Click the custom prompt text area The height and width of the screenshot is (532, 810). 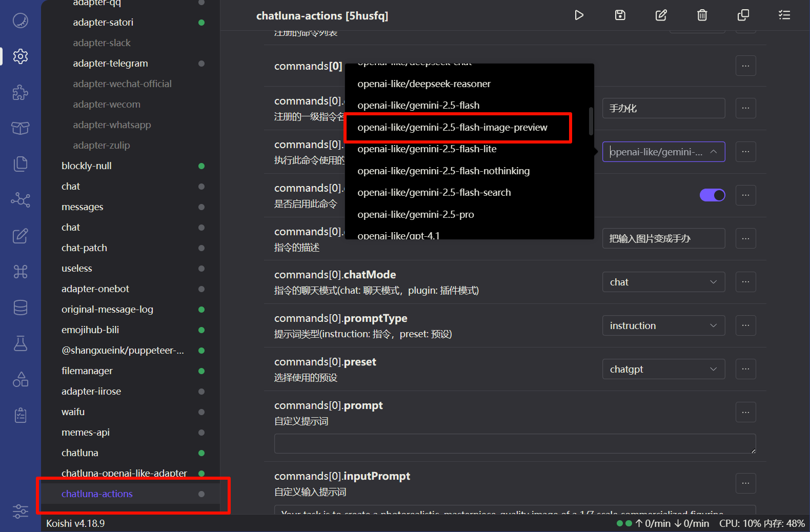point(514,444)
